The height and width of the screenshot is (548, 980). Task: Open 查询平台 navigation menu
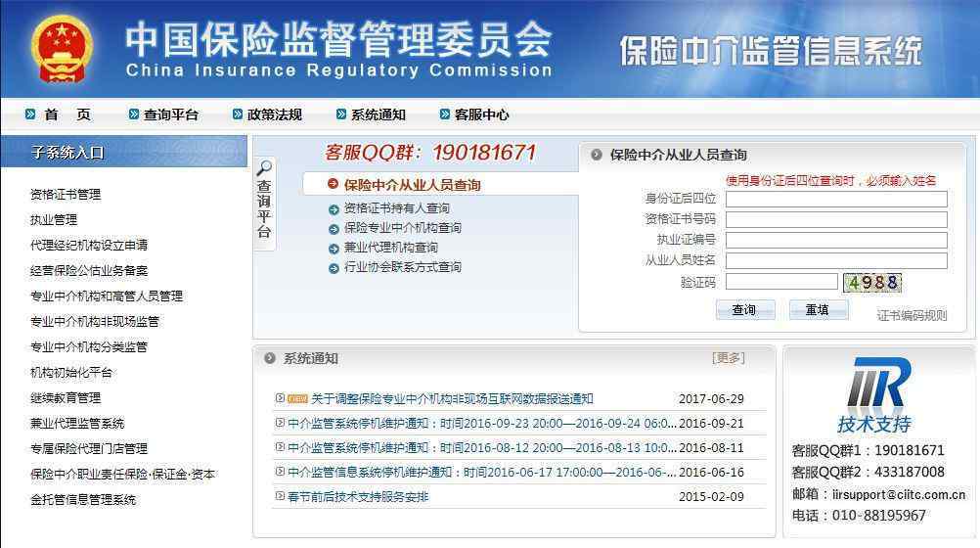[170, 114]
